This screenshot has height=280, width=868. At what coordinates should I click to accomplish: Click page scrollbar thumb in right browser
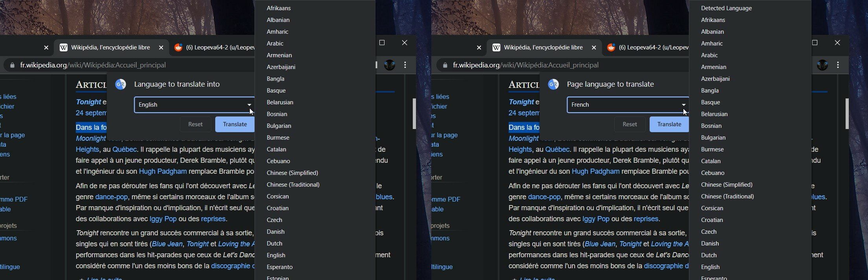click(x=847, y=114)
